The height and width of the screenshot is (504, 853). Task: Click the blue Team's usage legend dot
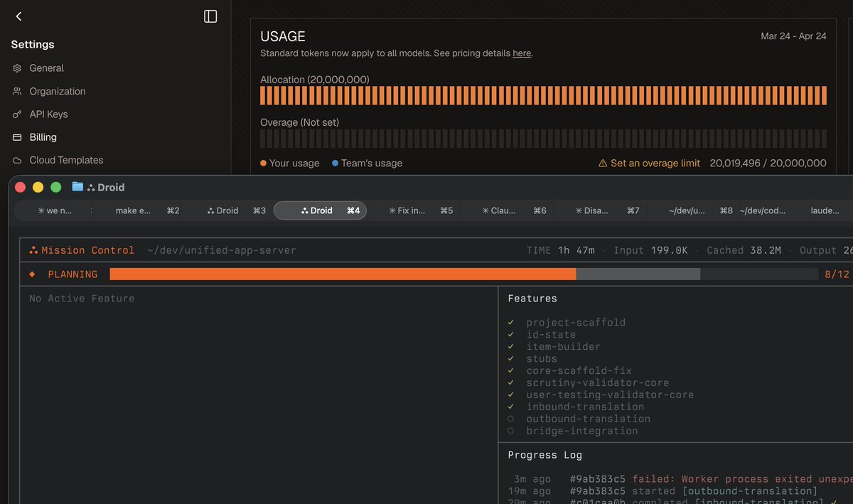point(336,163)
